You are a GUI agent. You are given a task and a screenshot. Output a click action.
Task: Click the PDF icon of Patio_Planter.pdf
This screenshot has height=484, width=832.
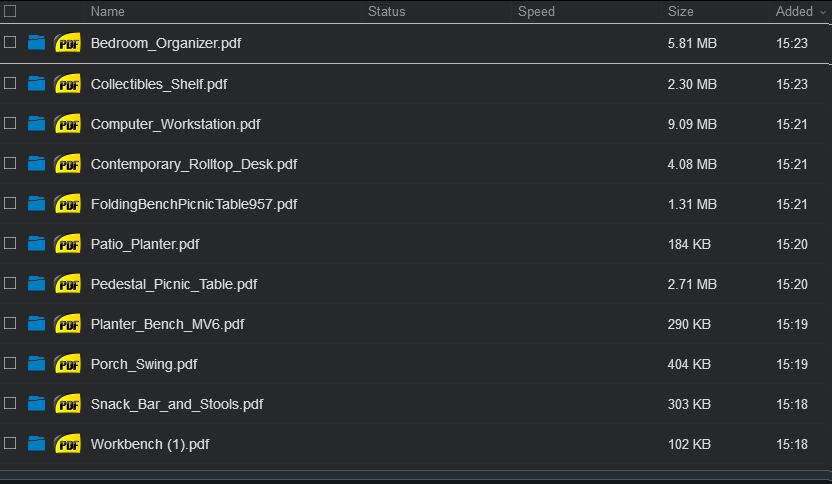pyautogui.click(x=67, y=244)
